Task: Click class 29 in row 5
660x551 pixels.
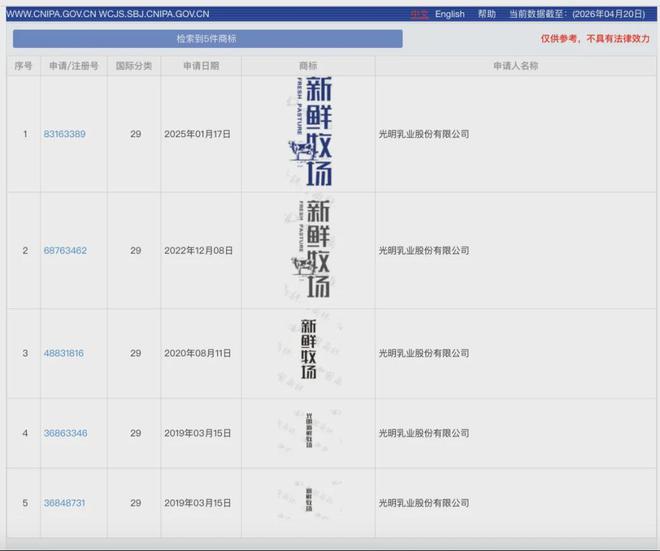Action: pyautogui.click(x=136, y=503)
